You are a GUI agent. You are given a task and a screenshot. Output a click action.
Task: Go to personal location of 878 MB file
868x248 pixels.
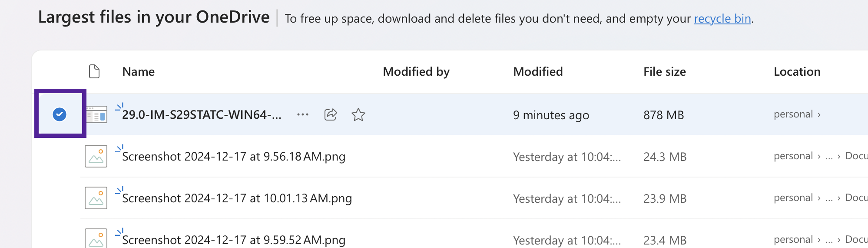pyautogui.click(x=793, y=114)
